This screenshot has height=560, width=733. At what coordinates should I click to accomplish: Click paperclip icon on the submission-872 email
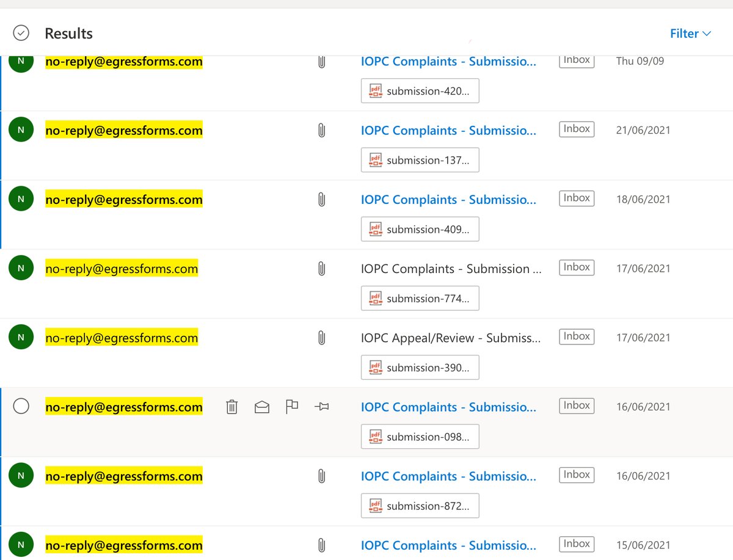[321, 476]
